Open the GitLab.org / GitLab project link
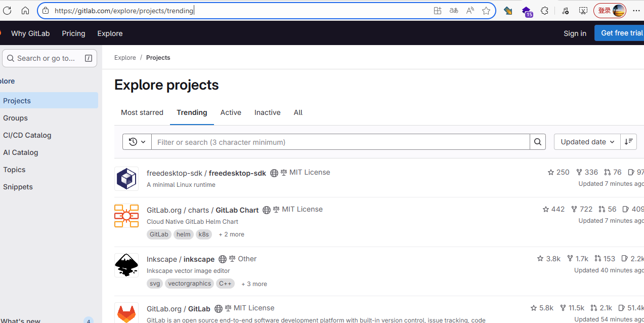The image size is (644, 323). pyautogui.click(x=179, y=309)
